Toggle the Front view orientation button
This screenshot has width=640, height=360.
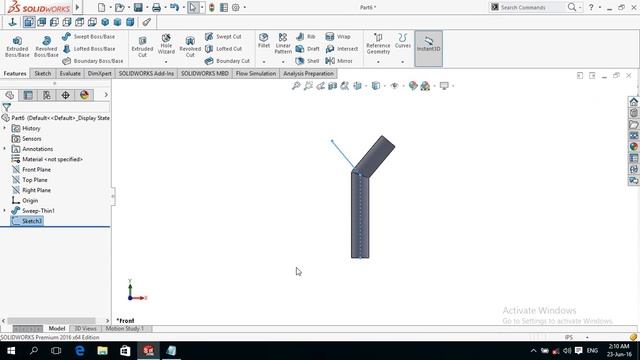click(29, 22)
